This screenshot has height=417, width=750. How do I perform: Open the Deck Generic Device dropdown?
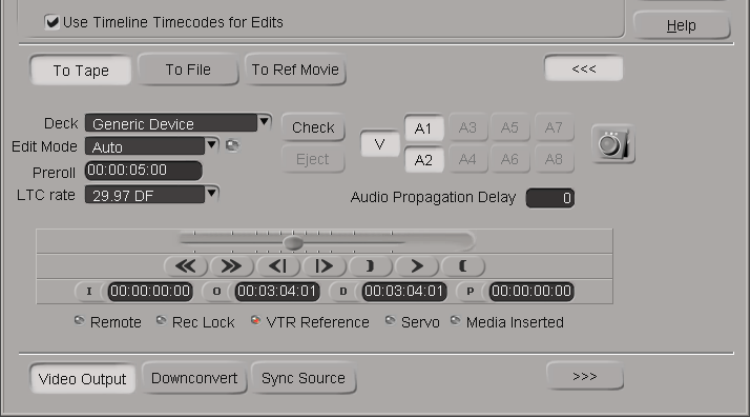(264, 123)
